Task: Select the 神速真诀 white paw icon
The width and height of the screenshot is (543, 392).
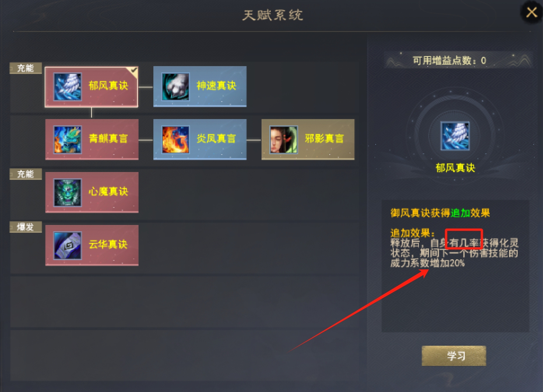Action: [176, 86]
